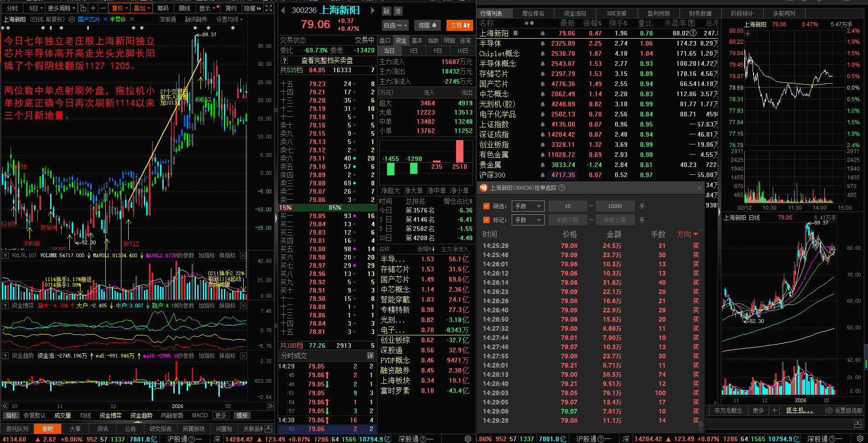The height and width of the screenshot is (443, 868).
Task: Open help for the VOL indicator
Action: tap(6, 255)
